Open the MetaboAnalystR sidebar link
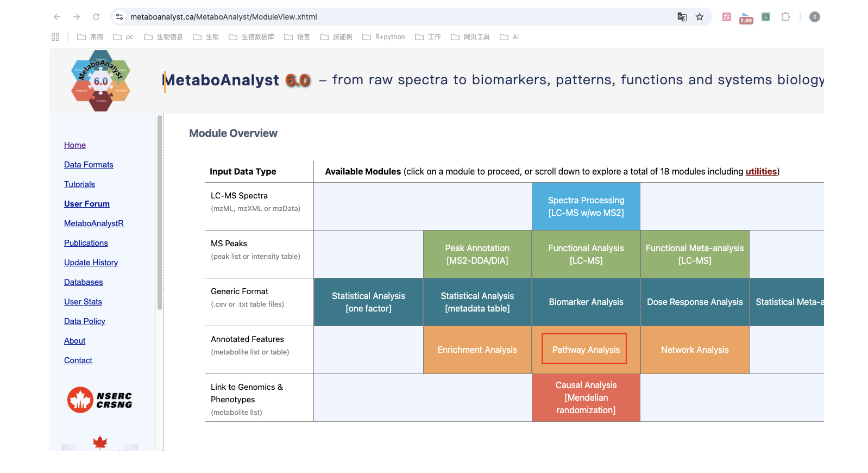 [94, 223]
